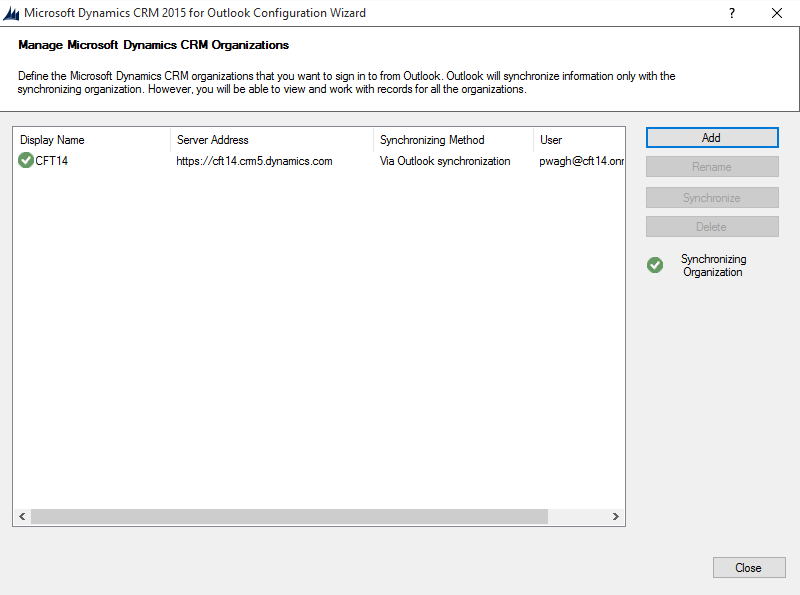The image size is (800, 595).
Task: Click the Delete button
Action: pos(712,227)
